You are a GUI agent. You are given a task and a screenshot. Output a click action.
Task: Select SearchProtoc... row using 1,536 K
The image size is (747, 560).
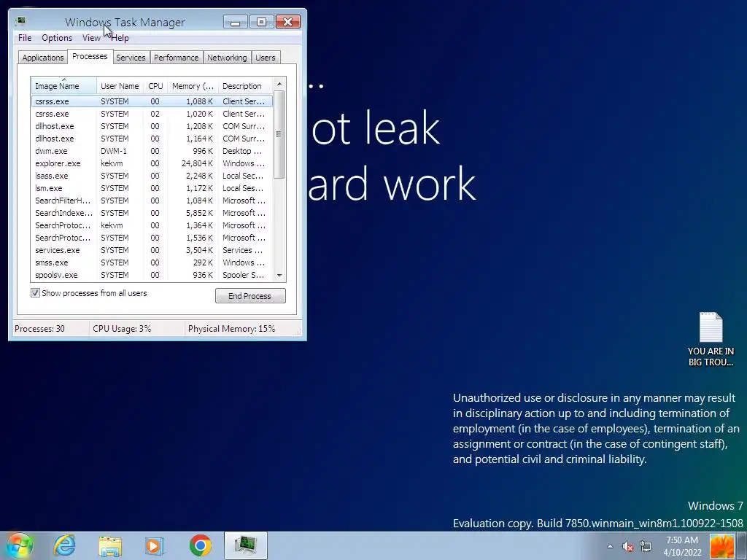tap(152, 238)
